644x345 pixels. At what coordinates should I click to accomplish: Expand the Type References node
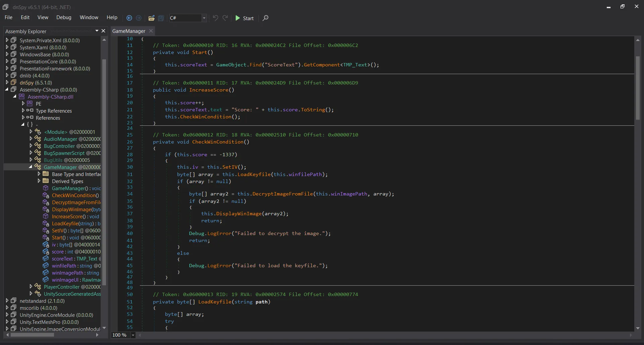tap(23, 110)
